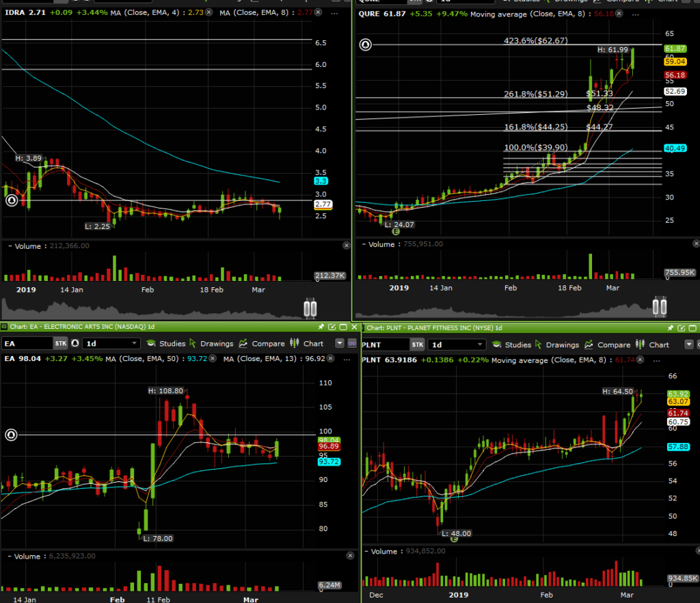Click the chain link icon in EA toolbar
The image size is (700, 603).
(x=352, y=343)
